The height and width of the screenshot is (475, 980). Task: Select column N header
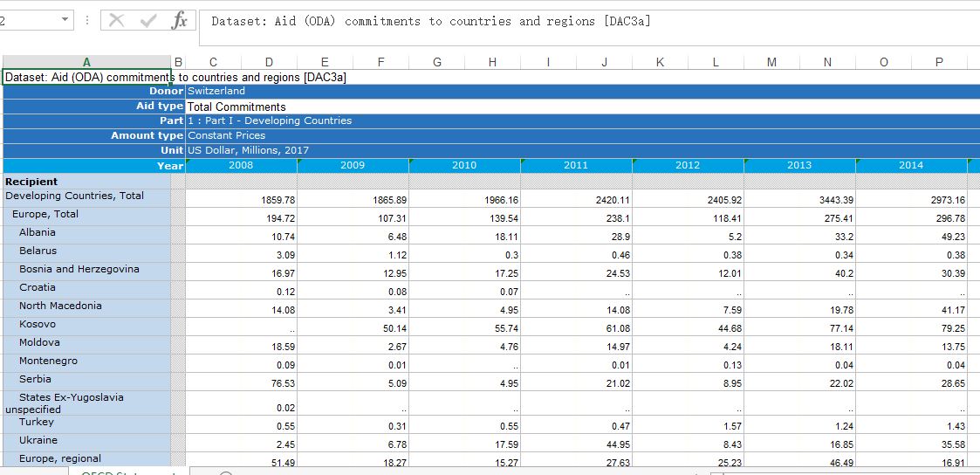[x=827, y=62]
